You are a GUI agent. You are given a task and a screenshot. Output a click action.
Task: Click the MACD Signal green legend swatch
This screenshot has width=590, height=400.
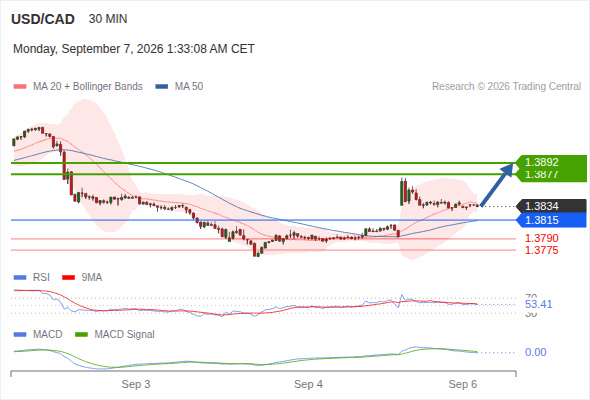pyautogui.click(x=81, y=335)
